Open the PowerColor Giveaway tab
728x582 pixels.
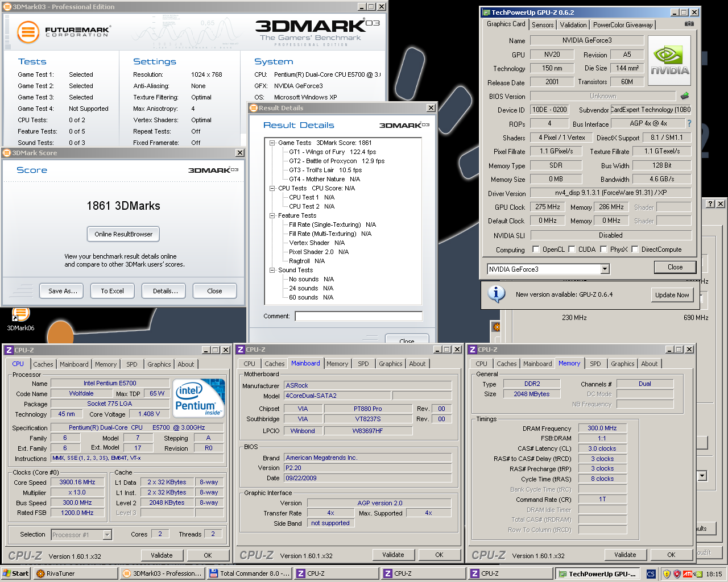tap(623, 25)
